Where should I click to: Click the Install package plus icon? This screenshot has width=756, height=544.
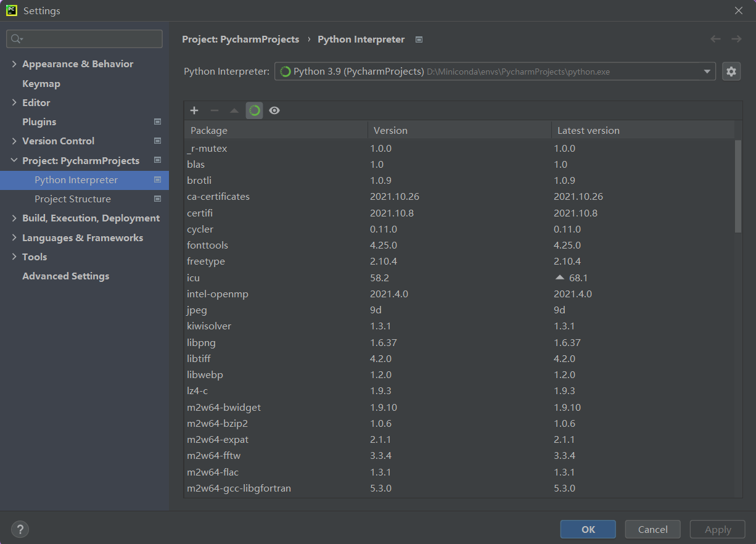pos(194,110)
